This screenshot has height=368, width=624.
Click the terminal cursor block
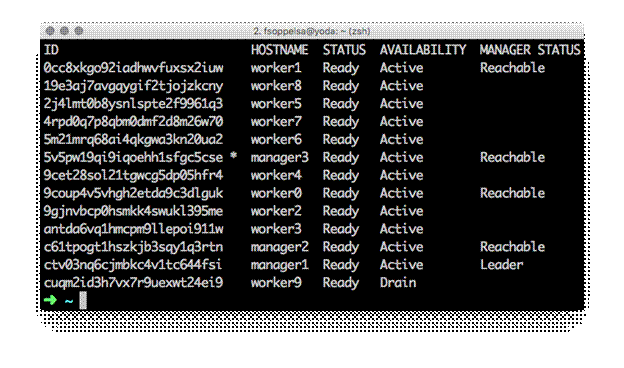(x=83, y=300)
